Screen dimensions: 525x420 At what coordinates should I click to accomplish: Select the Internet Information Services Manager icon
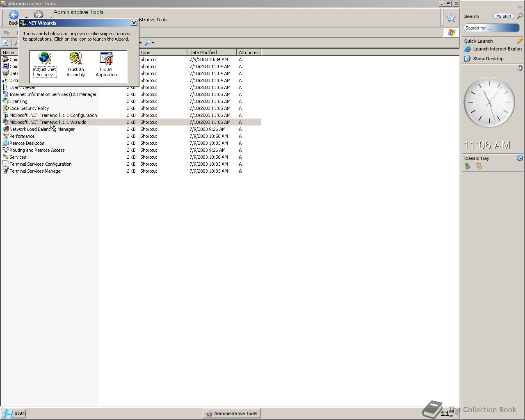point(5,94)
